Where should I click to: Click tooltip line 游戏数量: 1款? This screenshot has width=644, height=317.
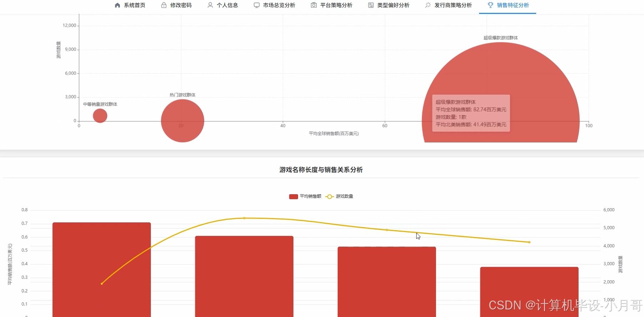pyautogui.click(x=451, y=117)
